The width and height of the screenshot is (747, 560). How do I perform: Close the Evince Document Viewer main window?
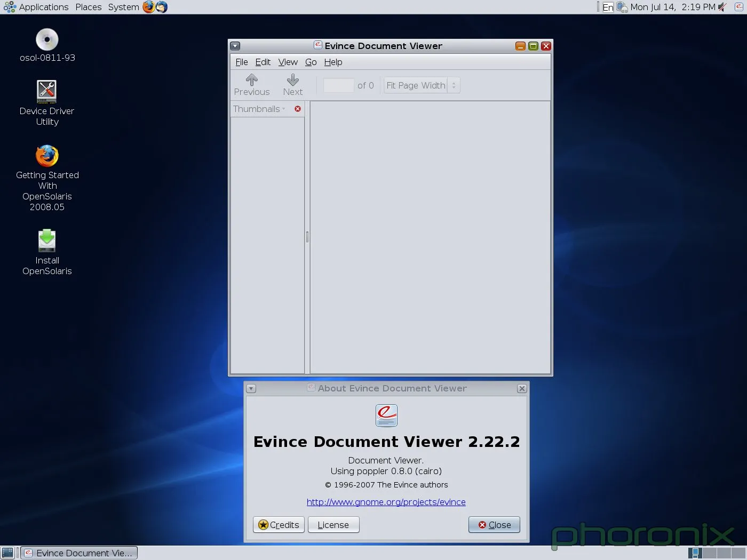[x=546, y=46]
